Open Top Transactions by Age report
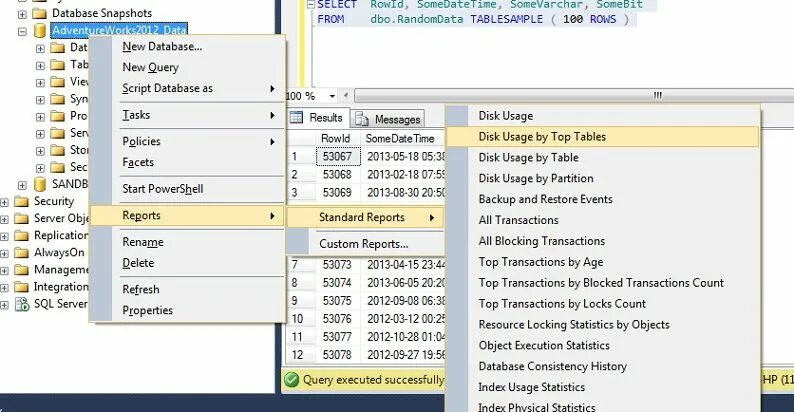 coord(603,262)
